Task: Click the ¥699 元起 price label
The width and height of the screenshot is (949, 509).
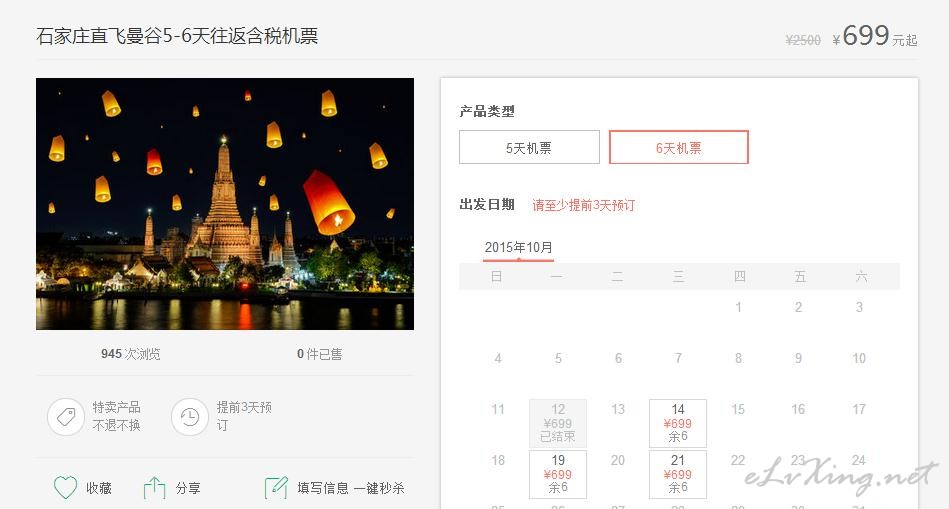Action: pyautogui.click(x=875, y=36)
